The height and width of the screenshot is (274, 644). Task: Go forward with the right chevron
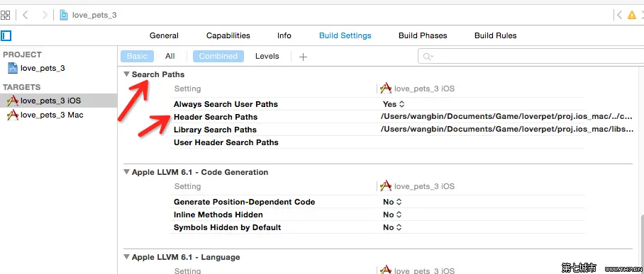pyautogui.click(x=45, y=15)
